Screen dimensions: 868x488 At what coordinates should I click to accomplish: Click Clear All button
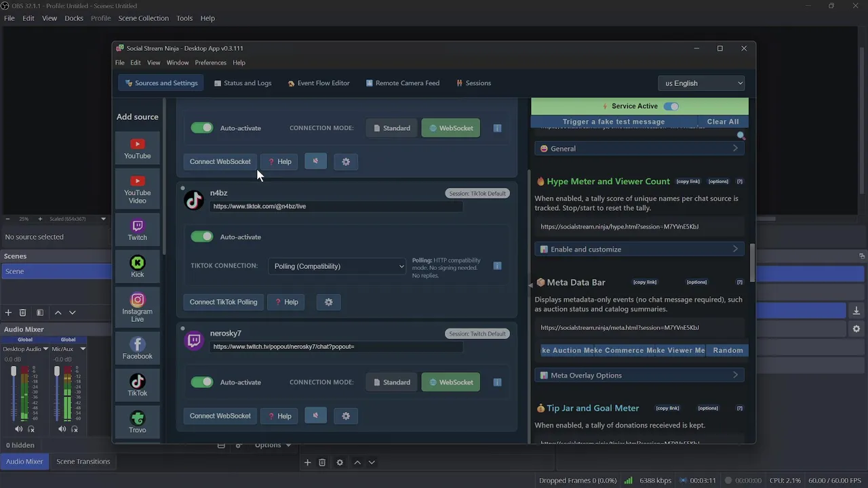point(723,122)
